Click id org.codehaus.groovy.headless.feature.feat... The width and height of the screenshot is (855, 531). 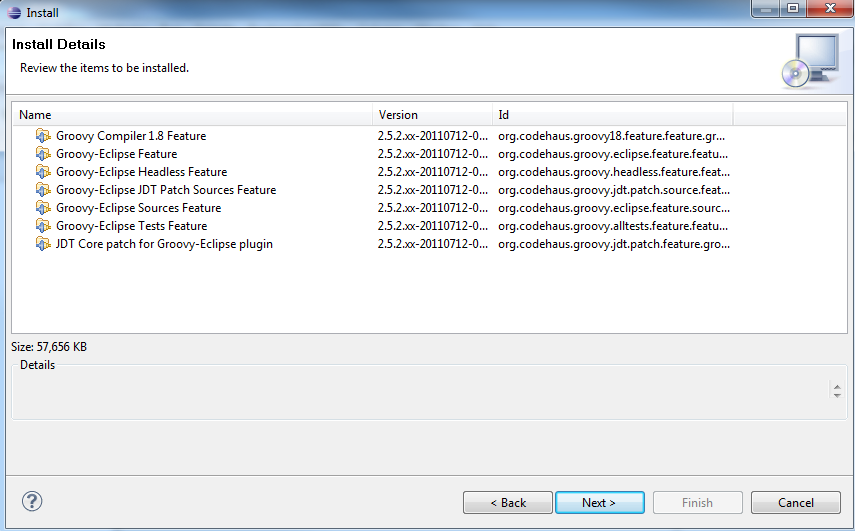coord(613,172)
